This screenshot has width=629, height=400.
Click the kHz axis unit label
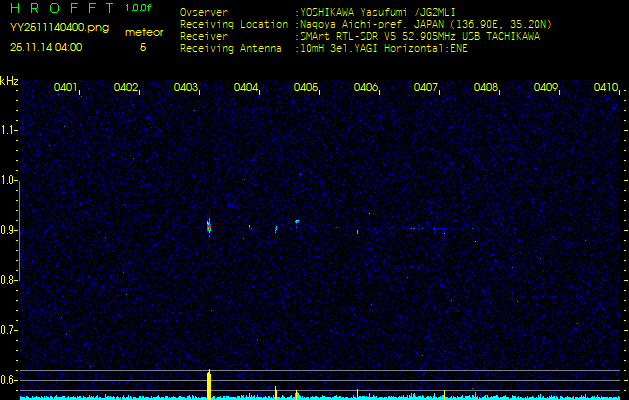tap(9, 81)
